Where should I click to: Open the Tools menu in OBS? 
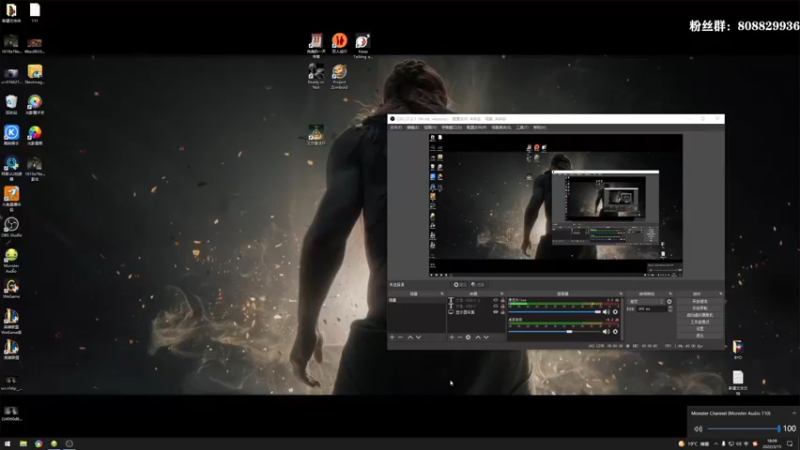coord(522,128)
